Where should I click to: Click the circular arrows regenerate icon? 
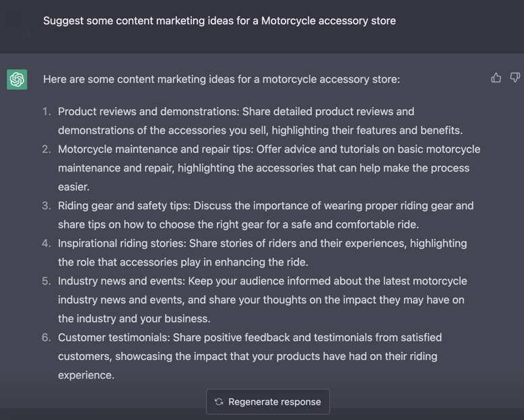219,402
